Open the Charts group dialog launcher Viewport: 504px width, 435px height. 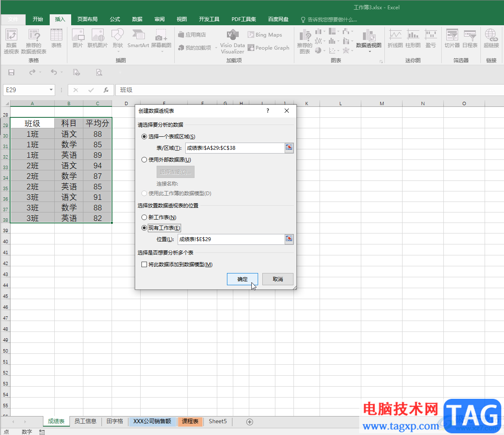[x=381, y=61]
